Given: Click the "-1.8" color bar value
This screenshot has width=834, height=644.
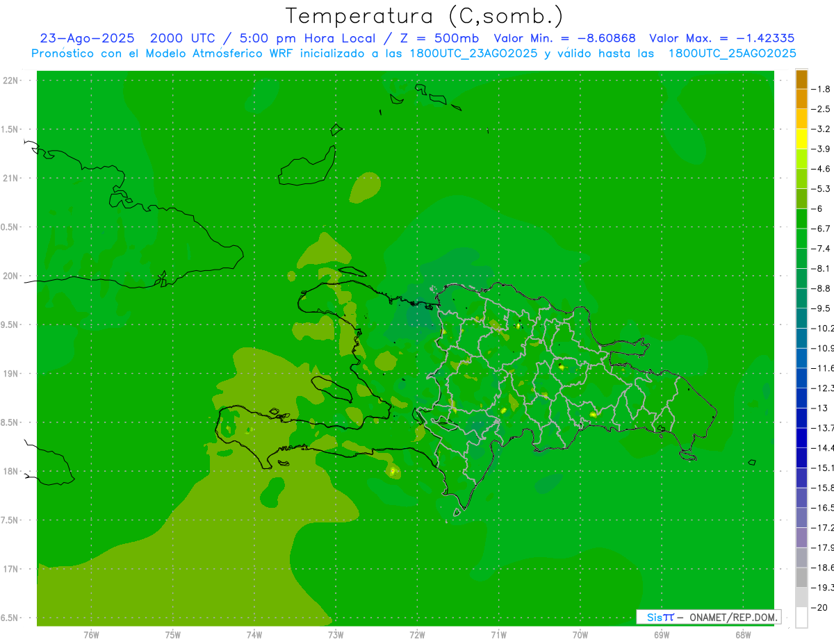Looking at the screenshot, I should tap(821, 89).
